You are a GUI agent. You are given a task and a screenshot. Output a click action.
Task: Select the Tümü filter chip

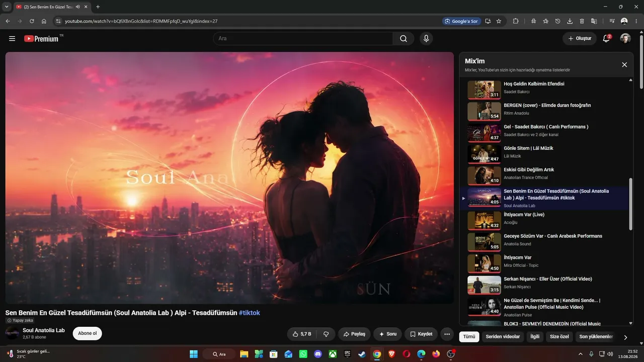click(x=469, y=336)
